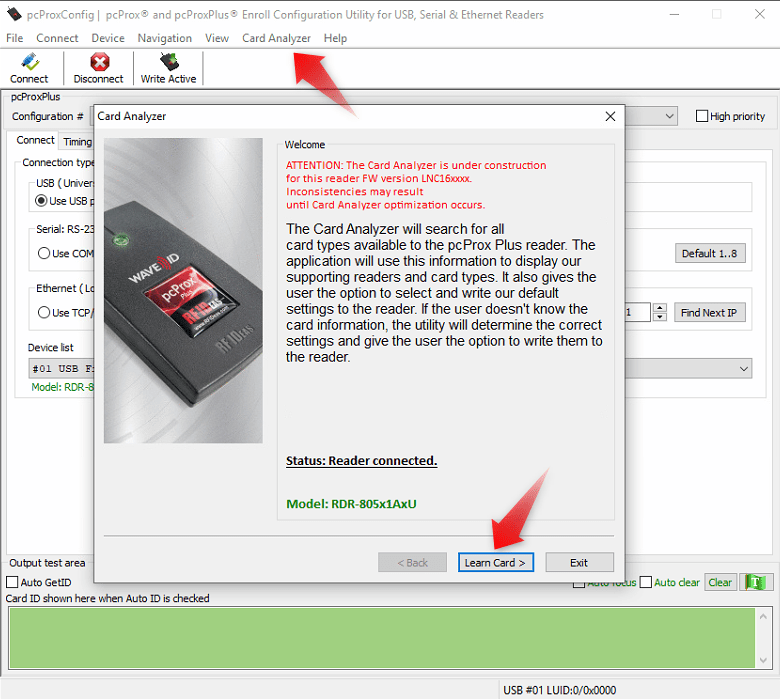This screenshot has width=780, height=700.
Task: Open the Device menu
Action: point(108,38)
